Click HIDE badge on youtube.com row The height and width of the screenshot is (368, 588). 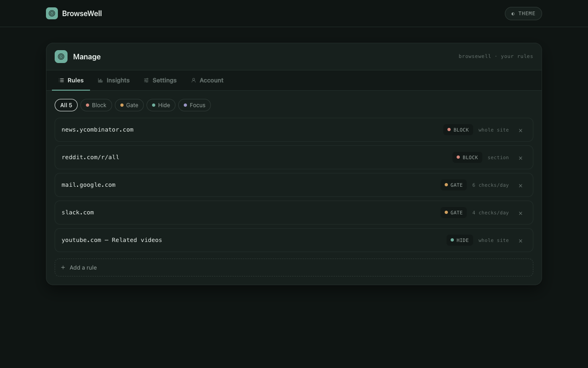[x=459, y=240]
